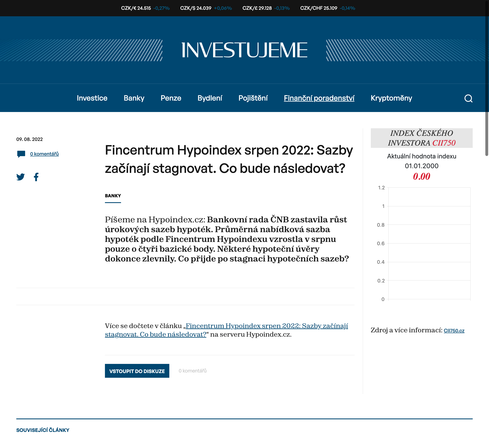Click the grey '0 komentářů' text beside the button

pyautogui.click(x=193, y=371)
